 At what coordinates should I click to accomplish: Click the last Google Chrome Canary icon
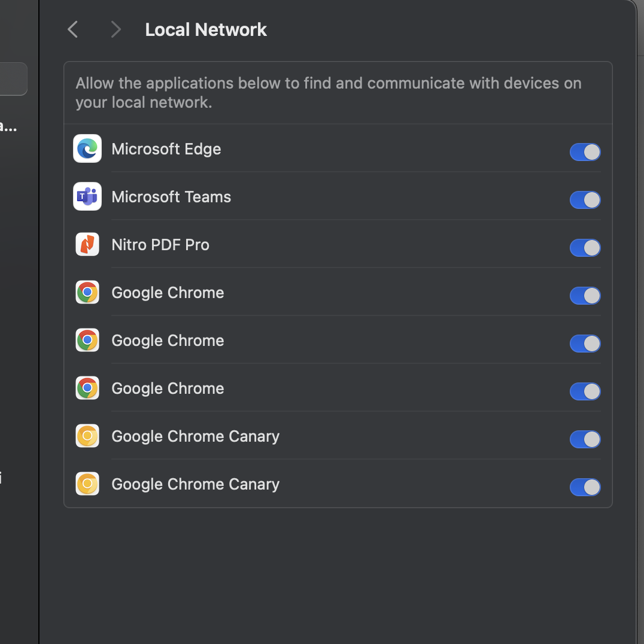[x=87, y=484]
